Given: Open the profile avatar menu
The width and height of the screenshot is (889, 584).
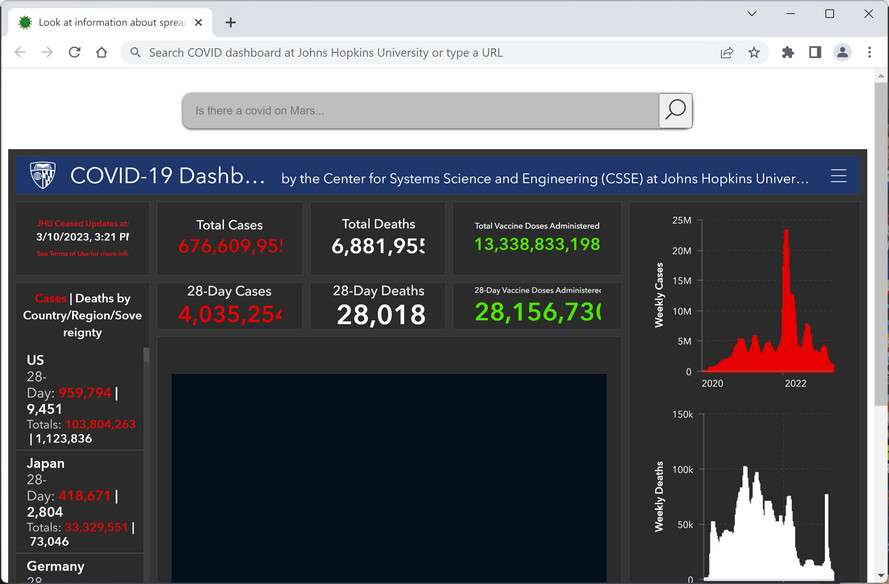Looking at the screenshot, I should pos(843,53).
